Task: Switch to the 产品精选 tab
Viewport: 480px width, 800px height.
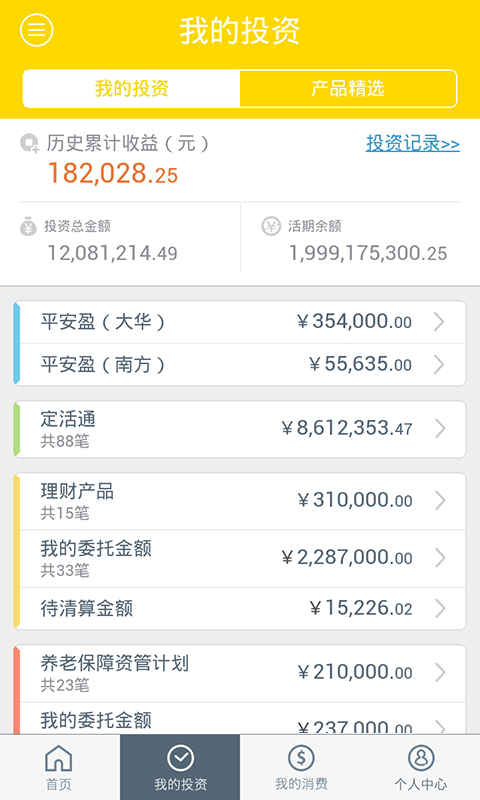Action: (x=348, y=89)
